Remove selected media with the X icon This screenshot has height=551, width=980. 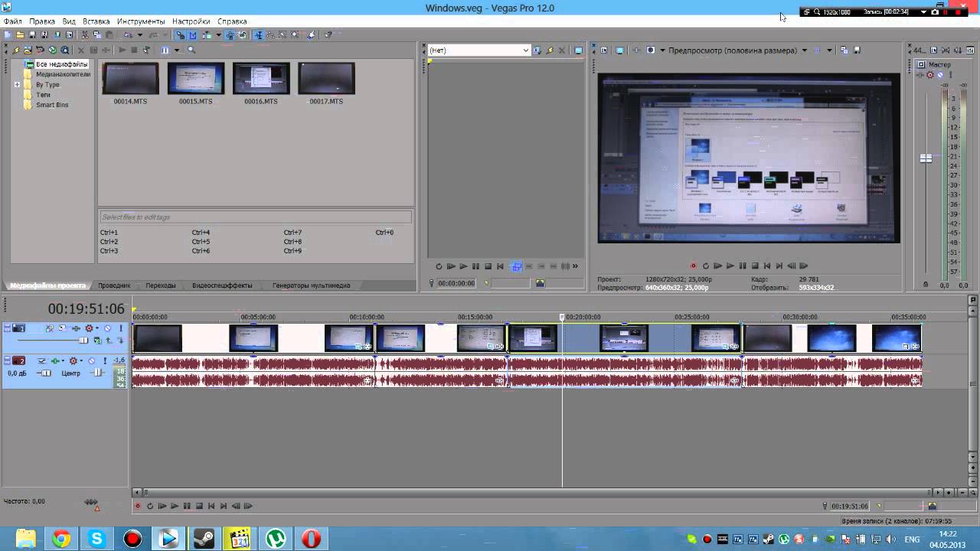pos(81,50)
